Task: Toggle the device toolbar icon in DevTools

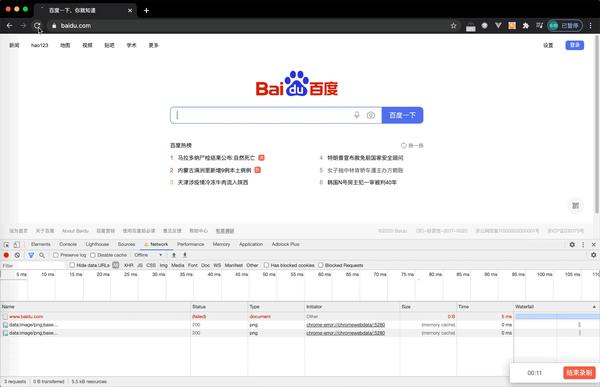Action: coord(16,244)
